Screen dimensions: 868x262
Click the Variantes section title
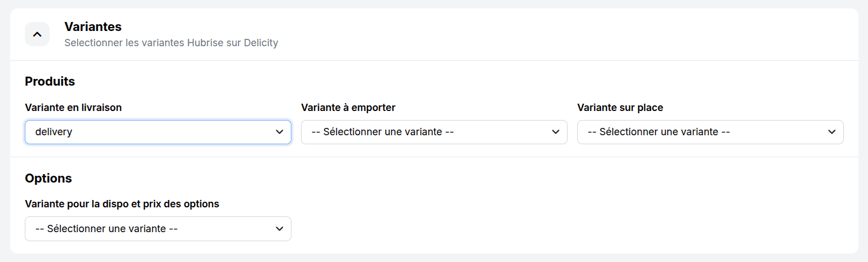93,26
